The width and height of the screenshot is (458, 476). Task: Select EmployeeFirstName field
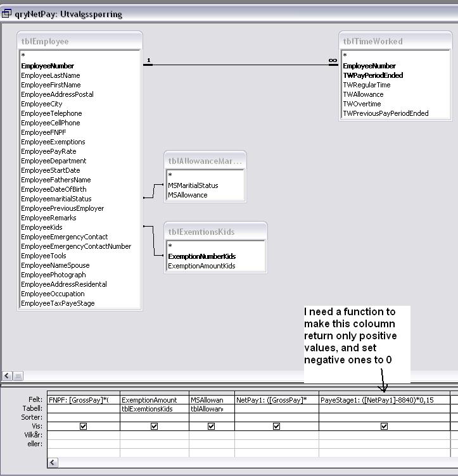point(80,85)
